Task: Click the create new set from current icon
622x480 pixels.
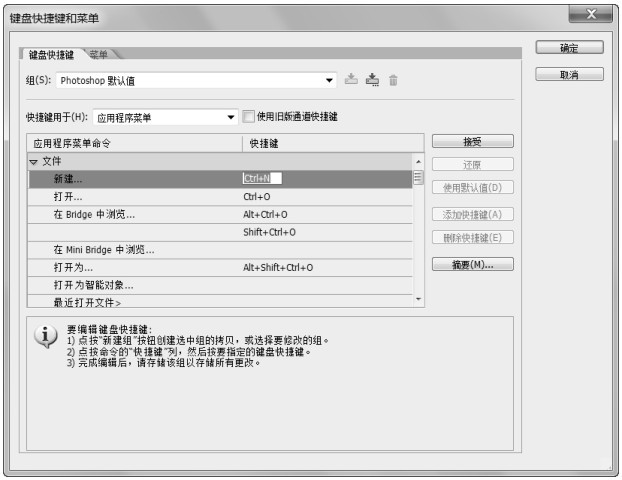Action: tap(372, 79)
